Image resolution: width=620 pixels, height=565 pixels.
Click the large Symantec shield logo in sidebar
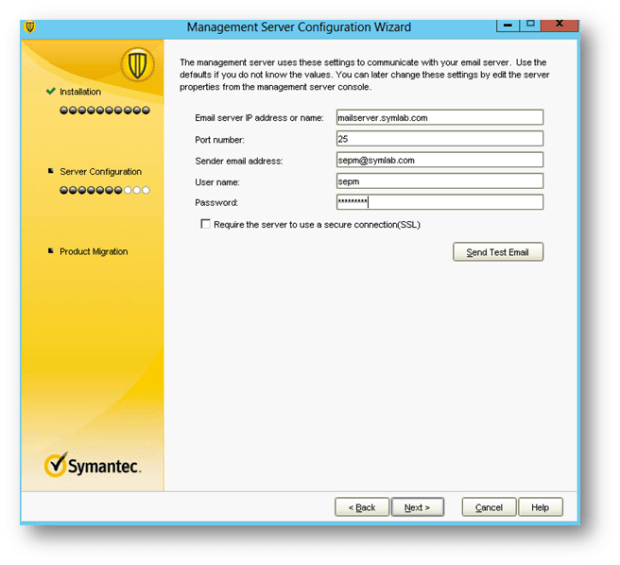tap(137, 66)
